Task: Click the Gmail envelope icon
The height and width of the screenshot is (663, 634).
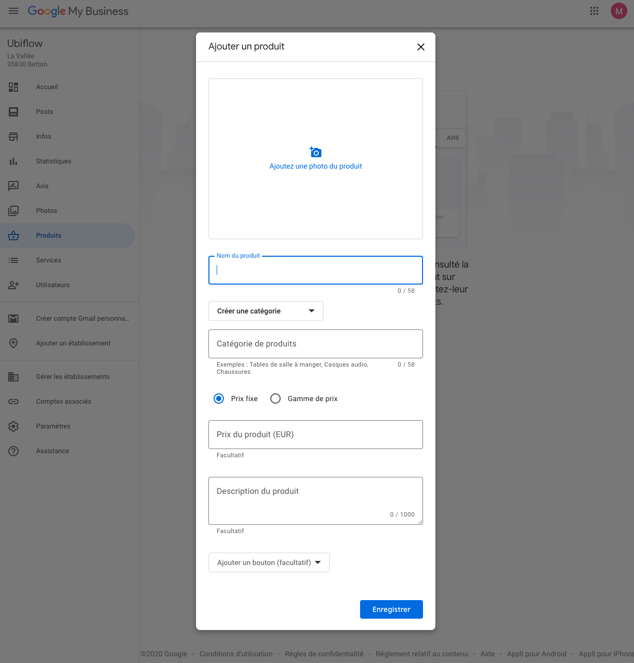Action: pyautogui.click(x=14, y=318)
